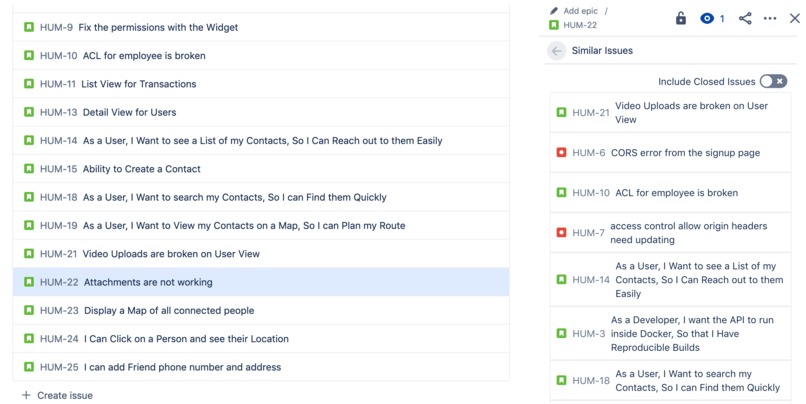Select the HUM-15 Ability to Create a Contact row

(260, 169)
